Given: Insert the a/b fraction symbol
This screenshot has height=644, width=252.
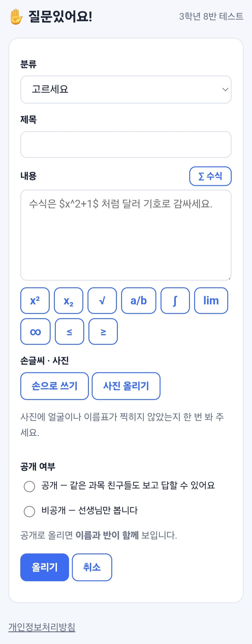Looking at the screenshot, I should [139, 300].
